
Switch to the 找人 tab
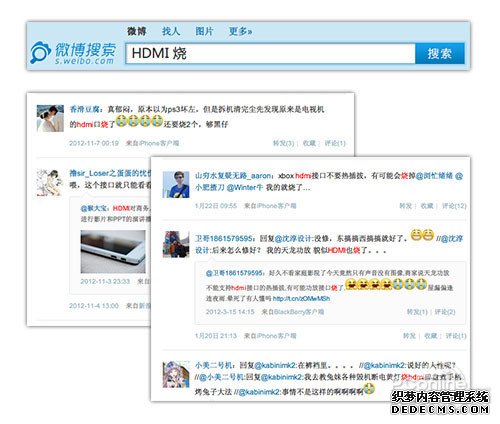click(x=171, y=31)
